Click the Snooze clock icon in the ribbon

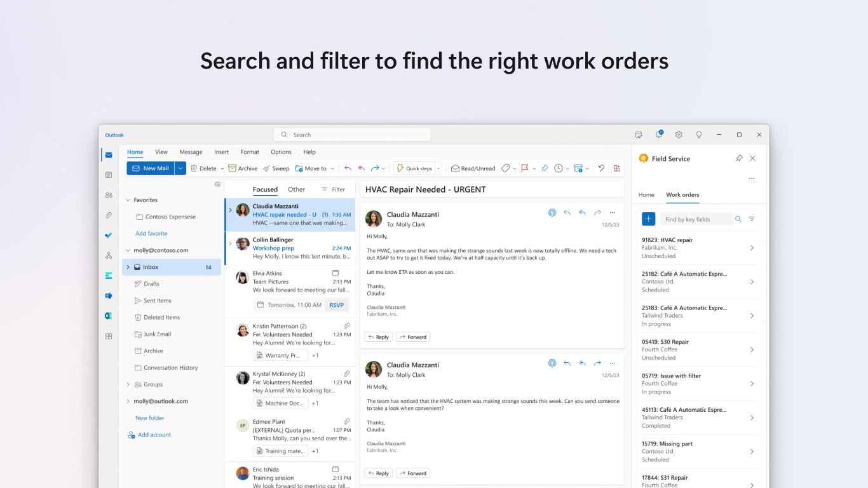(x=559, y=168)
